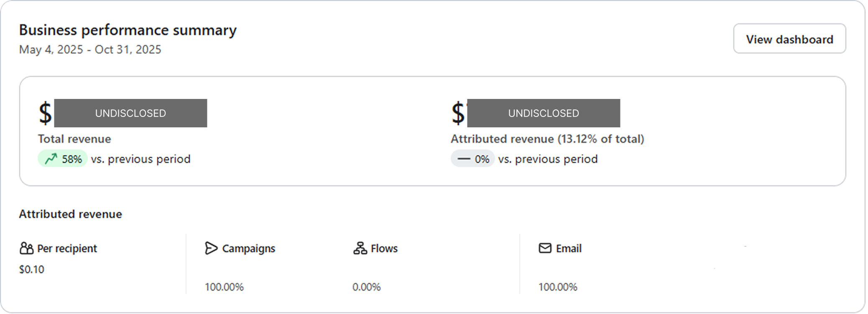Viewport: 868px width, 314px height.
Task: Click the Campaigns paper-plane icon
Action: (211, 248)
